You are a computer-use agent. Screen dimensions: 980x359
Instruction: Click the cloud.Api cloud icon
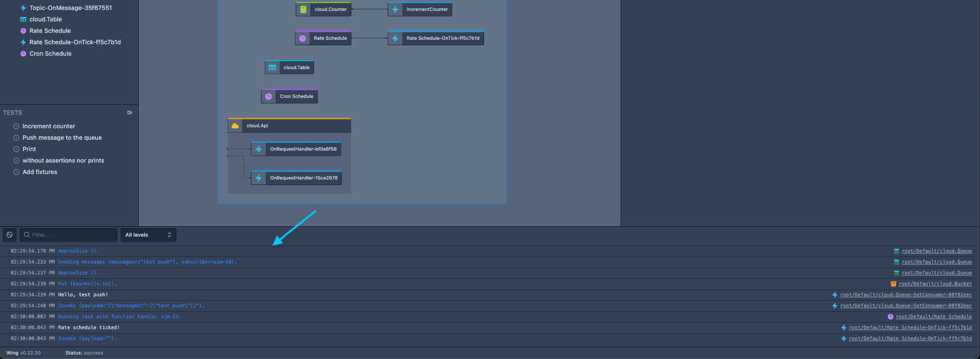235,126
